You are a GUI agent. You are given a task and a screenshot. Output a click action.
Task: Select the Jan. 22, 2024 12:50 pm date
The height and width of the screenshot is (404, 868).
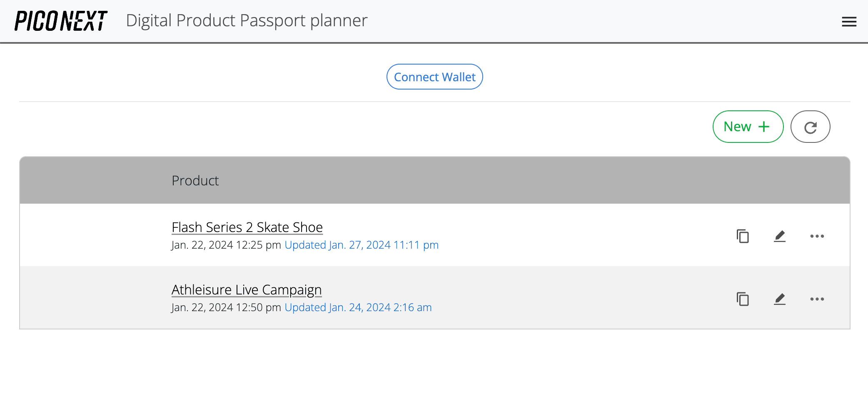pos(226,307)
